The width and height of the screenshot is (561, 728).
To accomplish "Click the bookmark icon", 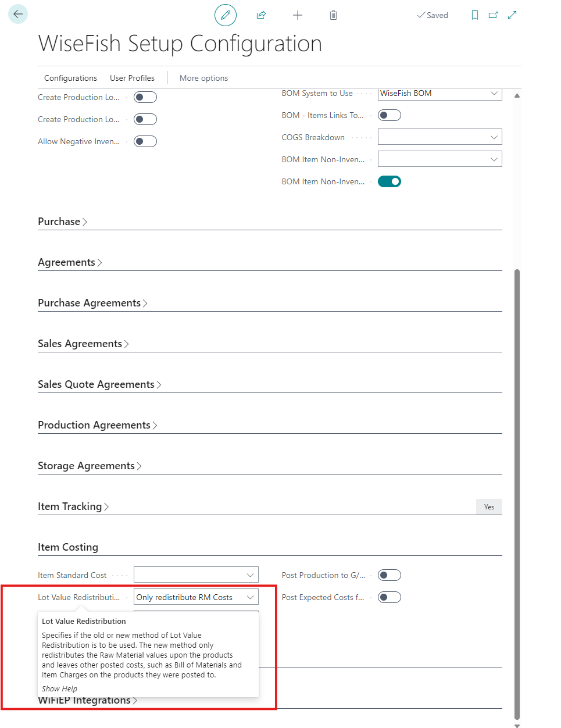I will 475,15.
